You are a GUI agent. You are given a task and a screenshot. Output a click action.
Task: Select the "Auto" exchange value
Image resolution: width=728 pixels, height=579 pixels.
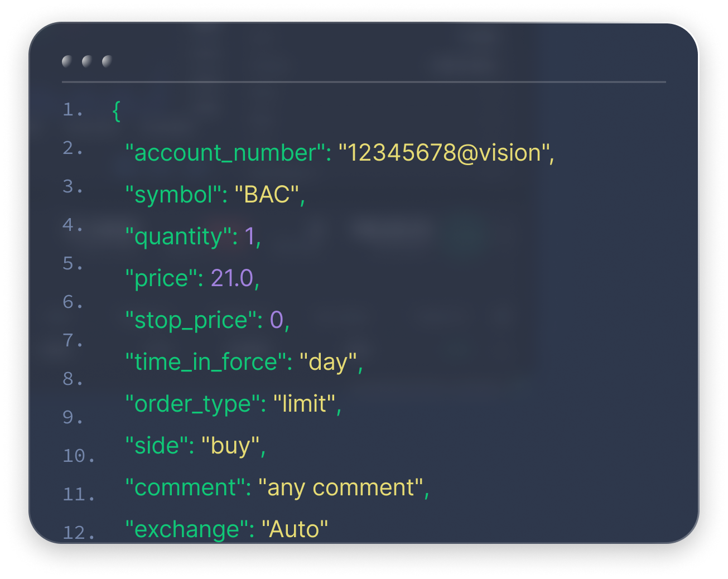click(x=295, y=529)
